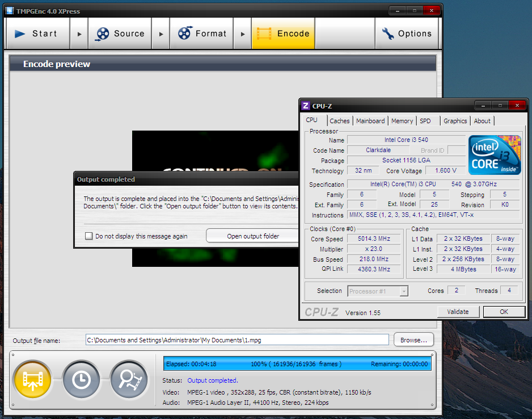Screen dimensions: 532x419
Task: Minimize the TMPGEnc window
Action: pos(398,11)
